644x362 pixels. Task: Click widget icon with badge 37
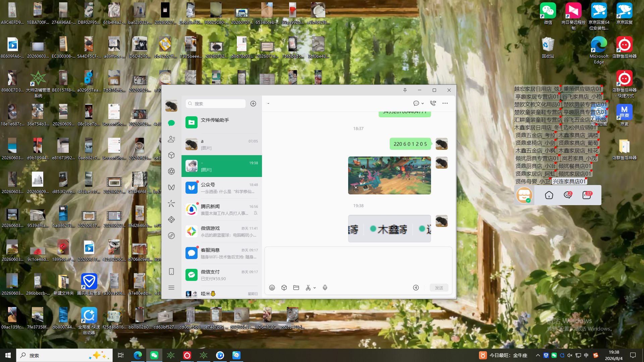587,195
